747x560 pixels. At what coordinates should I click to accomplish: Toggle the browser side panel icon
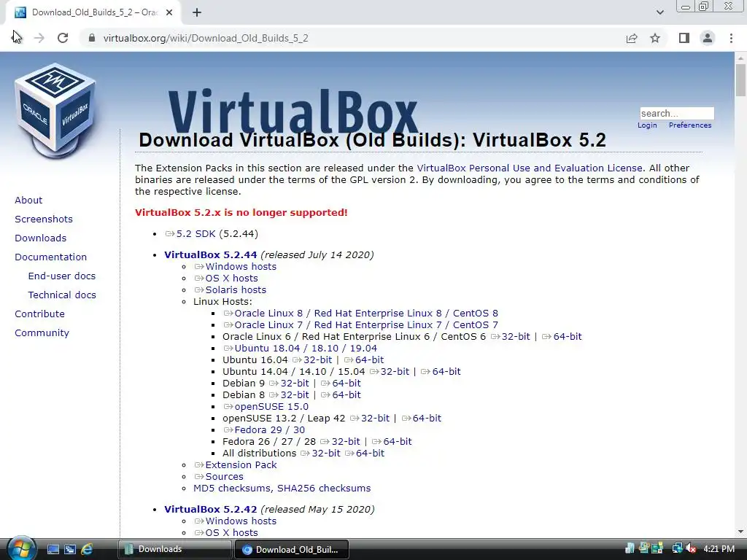point(684,38)
